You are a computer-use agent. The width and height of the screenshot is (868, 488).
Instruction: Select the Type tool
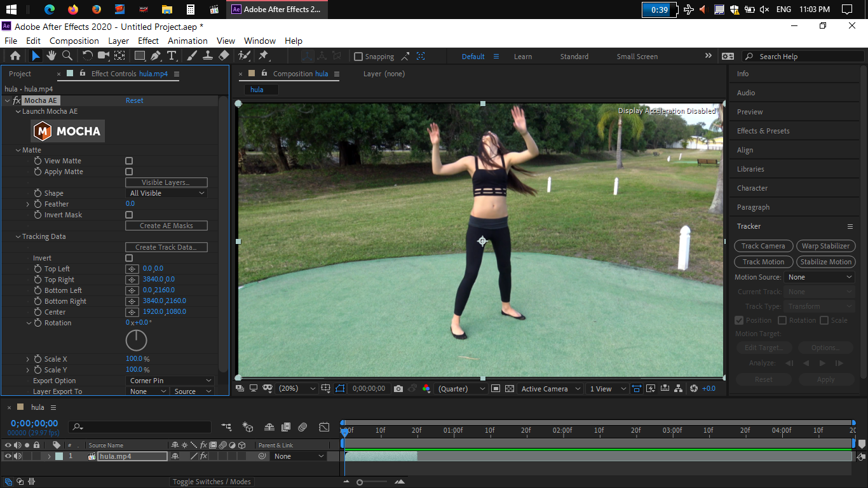(172, 56)
